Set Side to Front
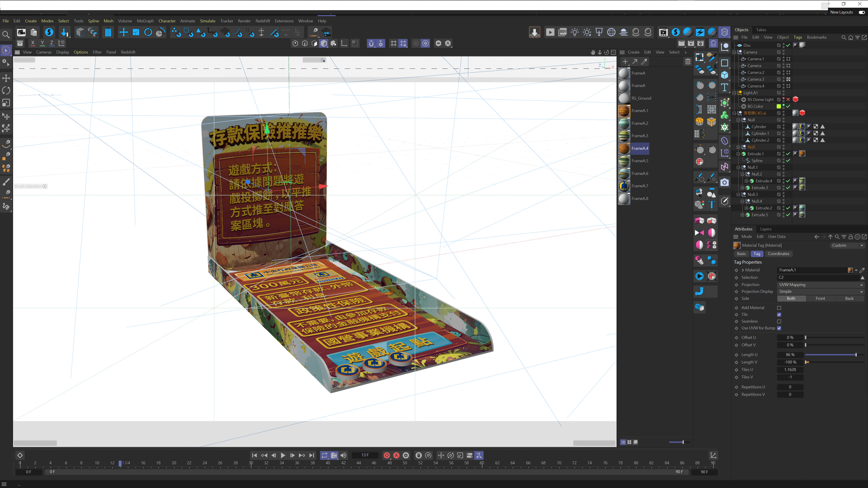 [820, 298]
